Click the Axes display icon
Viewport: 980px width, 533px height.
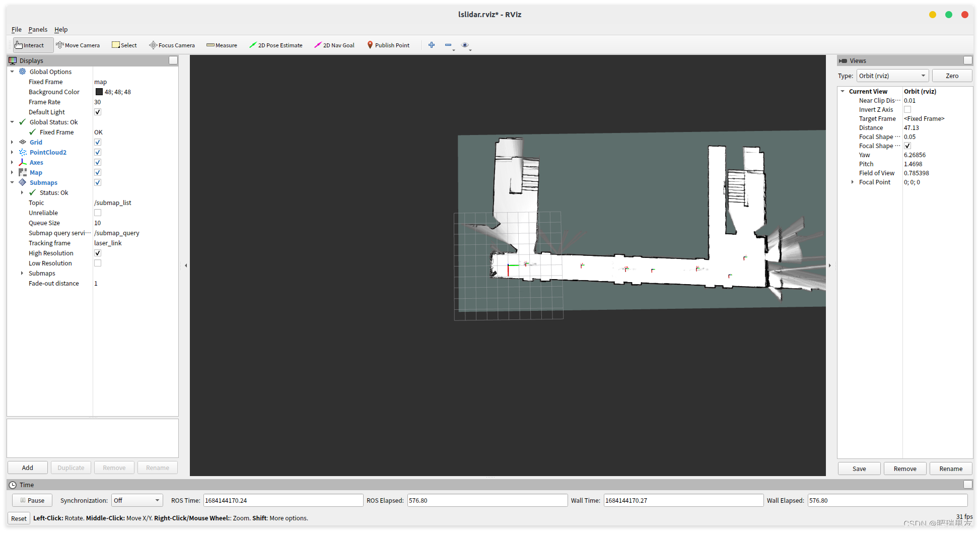(23, 162)
